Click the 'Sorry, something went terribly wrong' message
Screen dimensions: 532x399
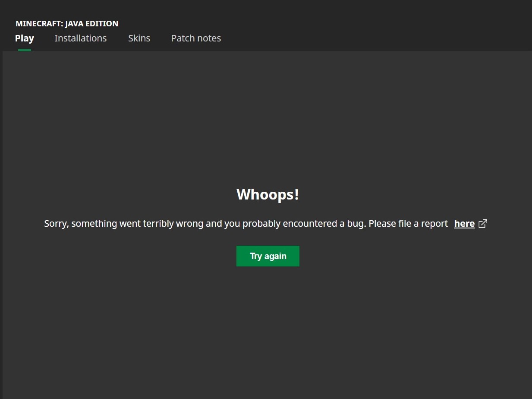point(246,224)
